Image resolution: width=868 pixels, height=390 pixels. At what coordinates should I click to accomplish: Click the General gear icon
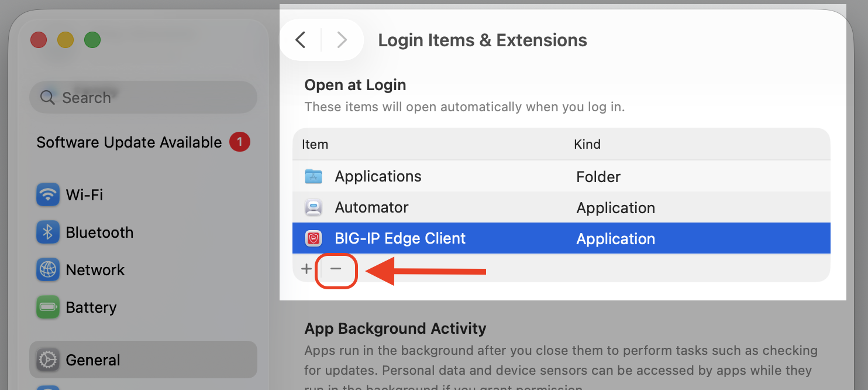(47, 360)
